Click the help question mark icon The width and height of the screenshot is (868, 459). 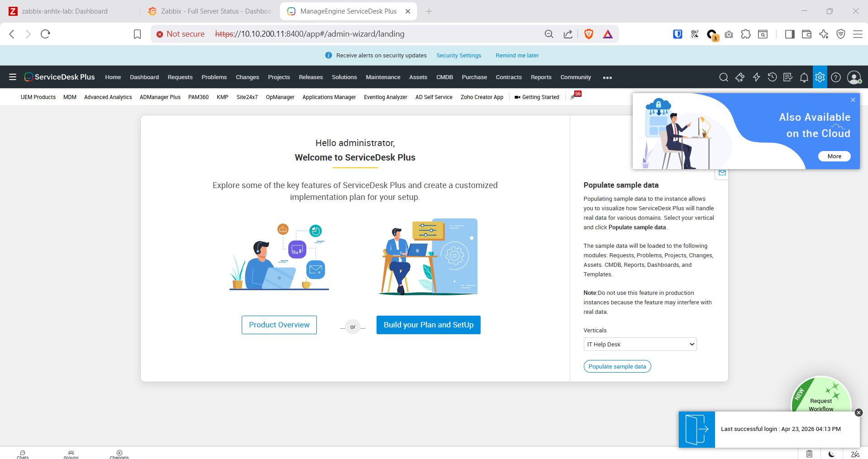(x=836, y=77)
